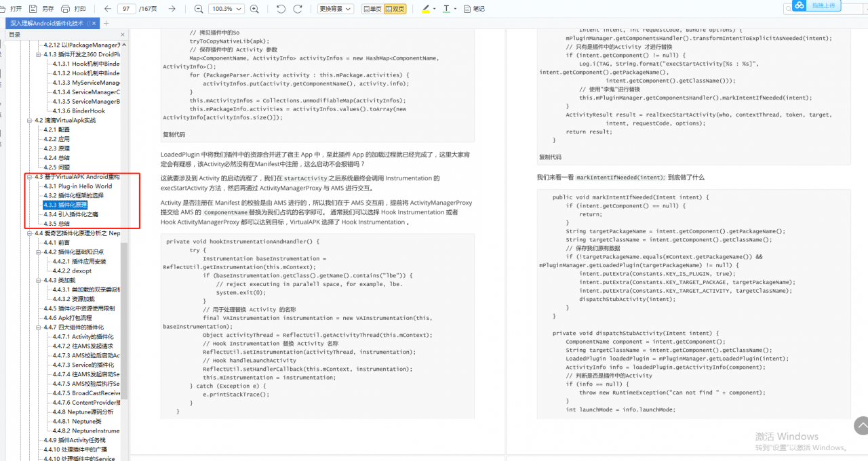
Task: Open 4.4.9 插件Activity任务栈 entry
Action: (75, 440)
